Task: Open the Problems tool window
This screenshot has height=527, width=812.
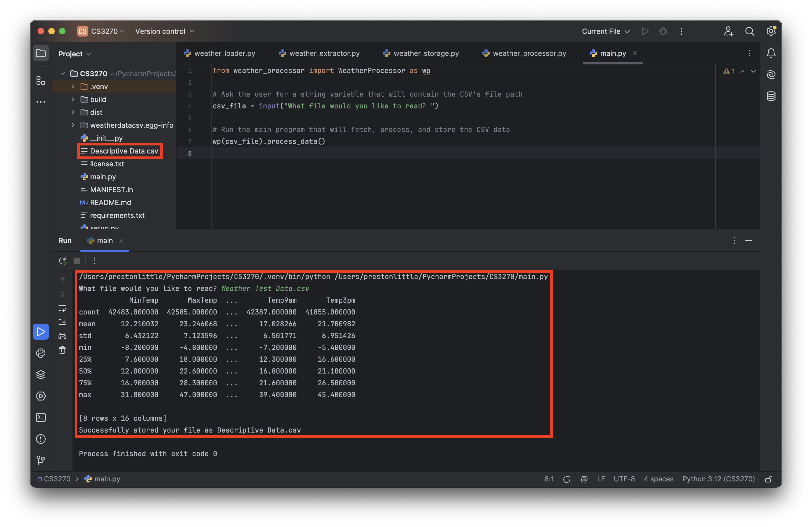Action: (41, 439)
